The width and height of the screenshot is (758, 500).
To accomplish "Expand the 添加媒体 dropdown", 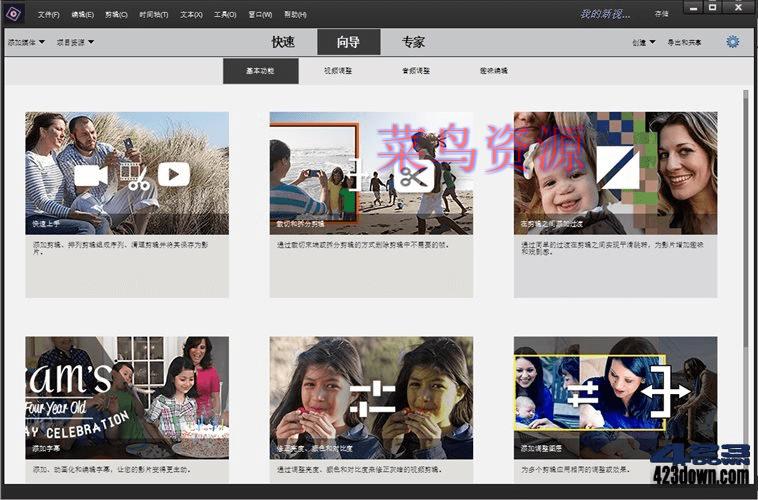I will pos(26,43).
